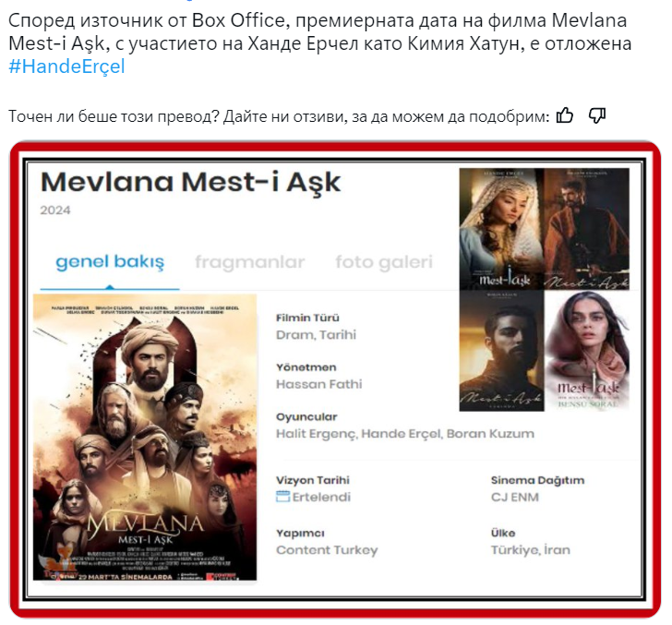The width and height of the screenshot is (672, 625).
Task: Click distributor CJ ENM
Action: tap(515, 498)
